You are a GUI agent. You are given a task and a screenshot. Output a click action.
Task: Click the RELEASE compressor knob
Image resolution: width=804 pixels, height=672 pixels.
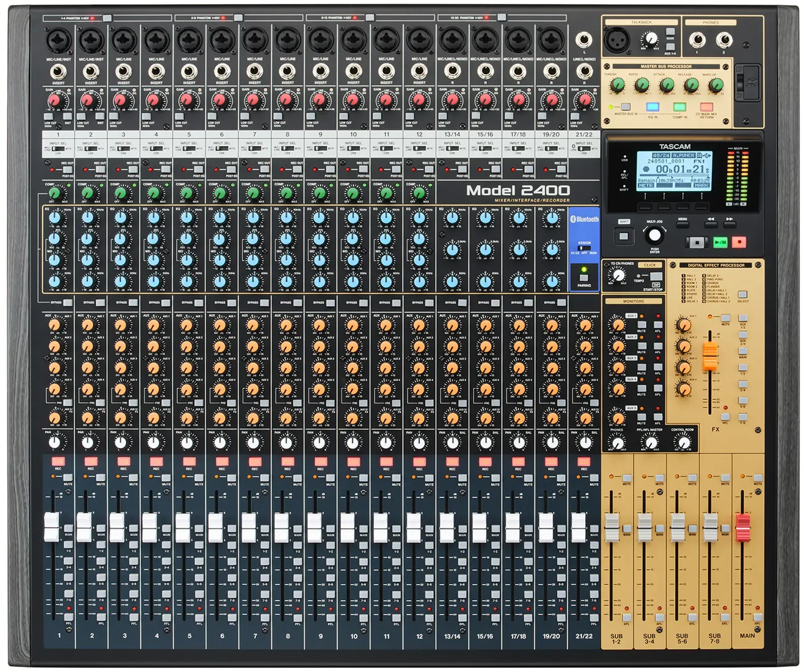click(x=691, y=85)
